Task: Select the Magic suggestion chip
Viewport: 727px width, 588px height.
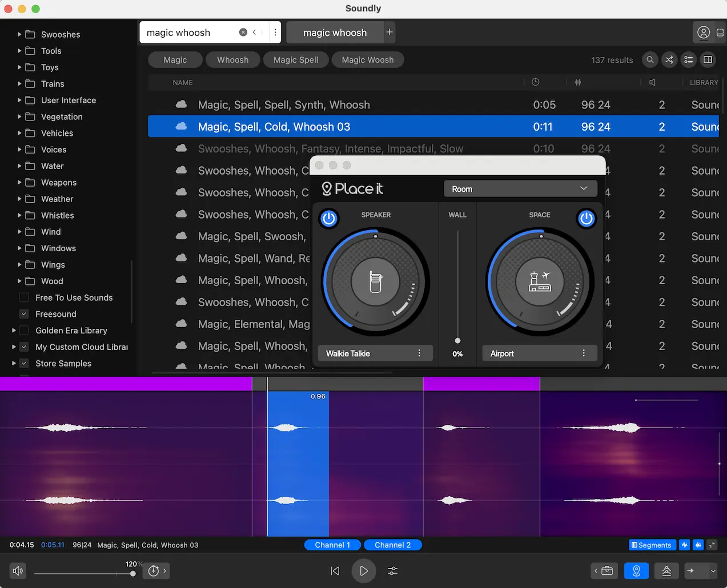Action: click(175, 60)
